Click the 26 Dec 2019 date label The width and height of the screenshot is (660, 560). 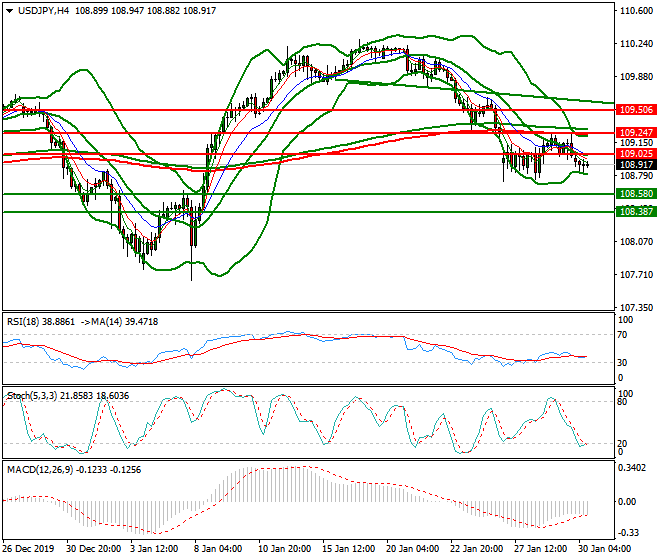point(28,549)
